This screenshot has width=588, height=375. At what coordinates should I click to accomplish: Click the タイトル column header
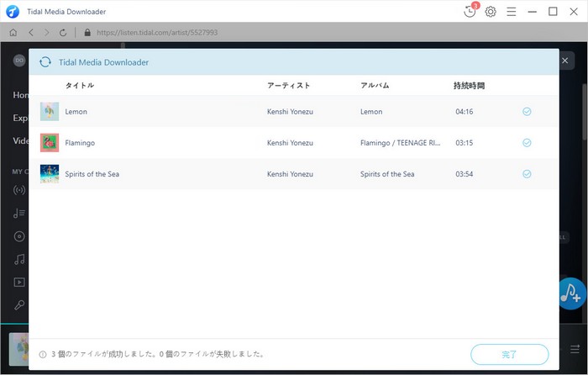(x=80, y=85)
